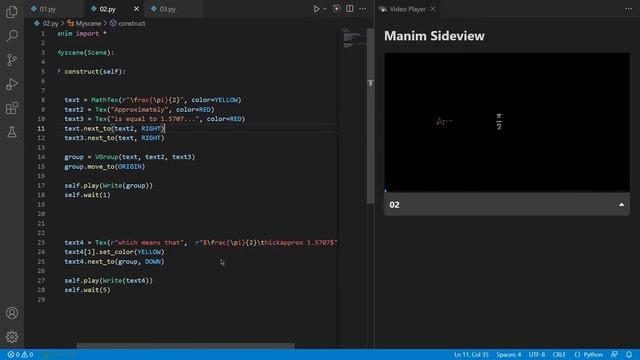This screenshot has height=360, width=640.
Task: Click 'self.play(Write(text4))' on line 27
Action: click(108, 280)
